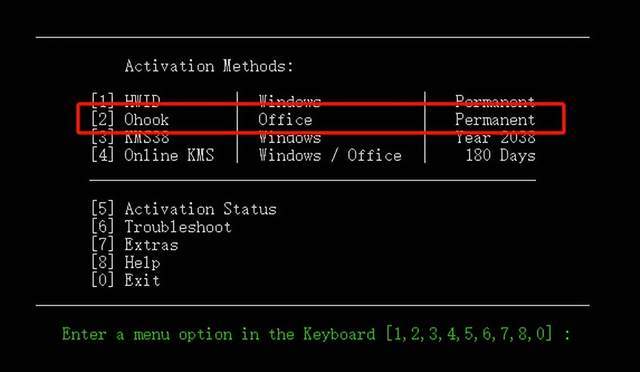Image resolution: width=640 pixels, height=372 pixels.
Task: Choose the KMS38 option text
Action: [147, 138]
